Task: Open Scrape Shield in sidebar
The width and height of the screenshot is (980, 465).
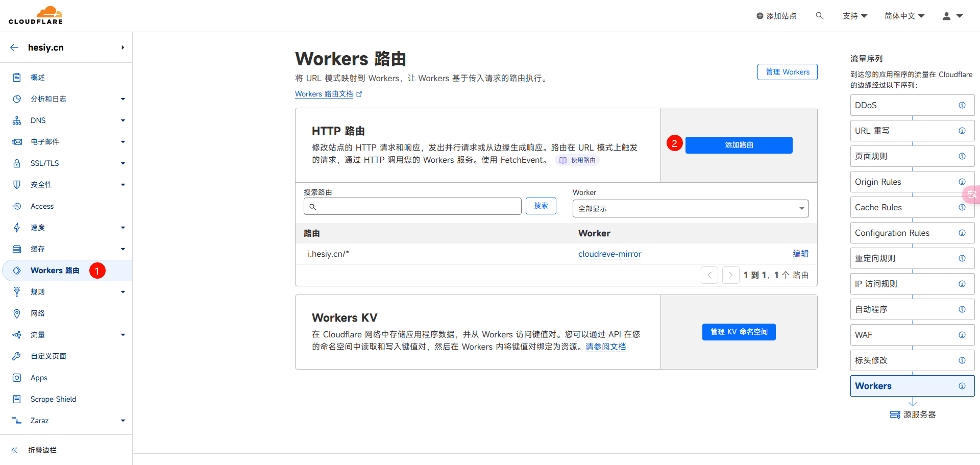Action: click(53, 399)
